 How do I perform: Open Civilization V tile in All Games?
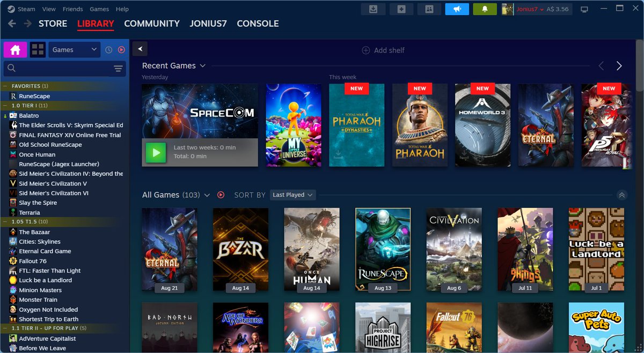[454, 249]
